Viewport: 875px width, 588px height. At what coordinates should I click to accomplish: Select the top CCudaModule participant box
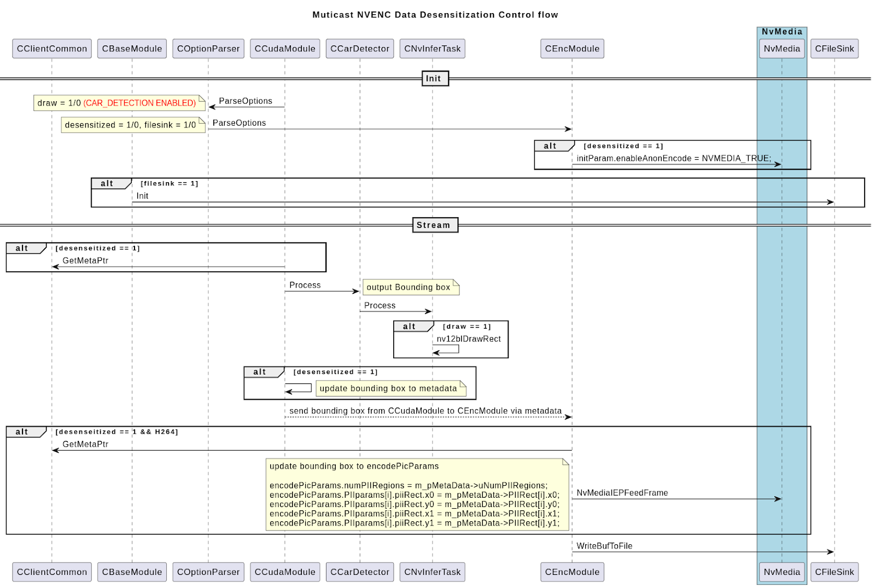[x=285, y=49]
